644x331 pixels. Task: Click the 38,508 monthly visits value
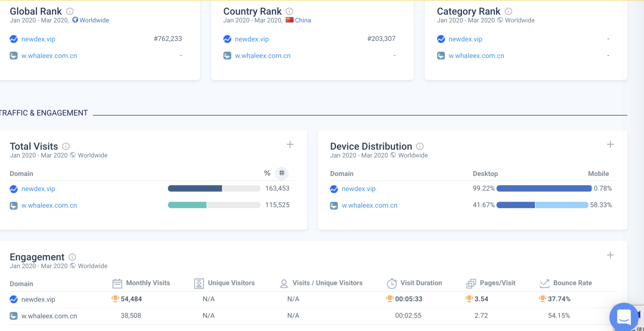click(x=131, y=316)
